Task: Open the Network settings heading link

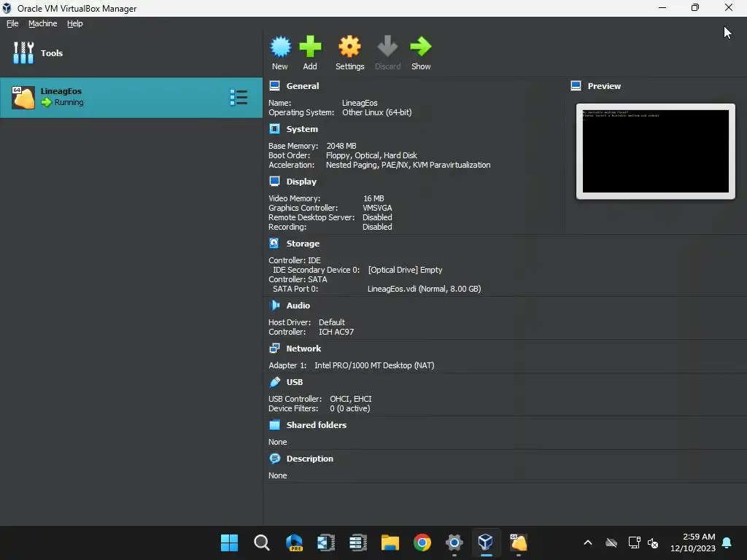Action: coord(303,348)
